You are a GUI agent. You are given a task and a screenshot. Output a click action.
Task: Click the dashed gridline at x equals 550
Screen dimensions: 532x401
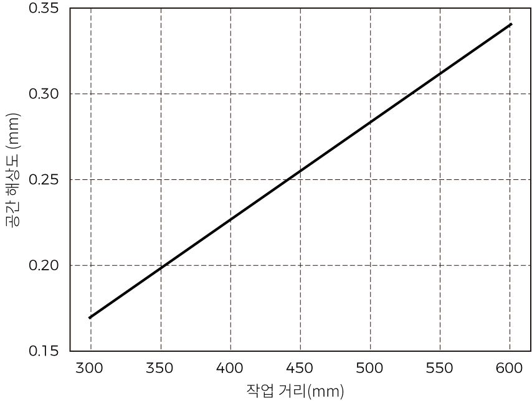(x=442, y=187)
